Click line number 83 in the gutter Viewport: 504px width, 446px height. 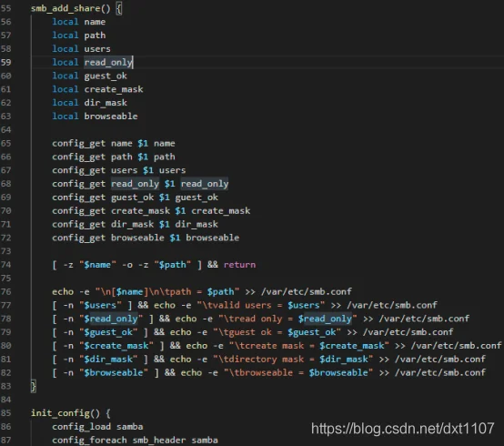click(5, 386)
